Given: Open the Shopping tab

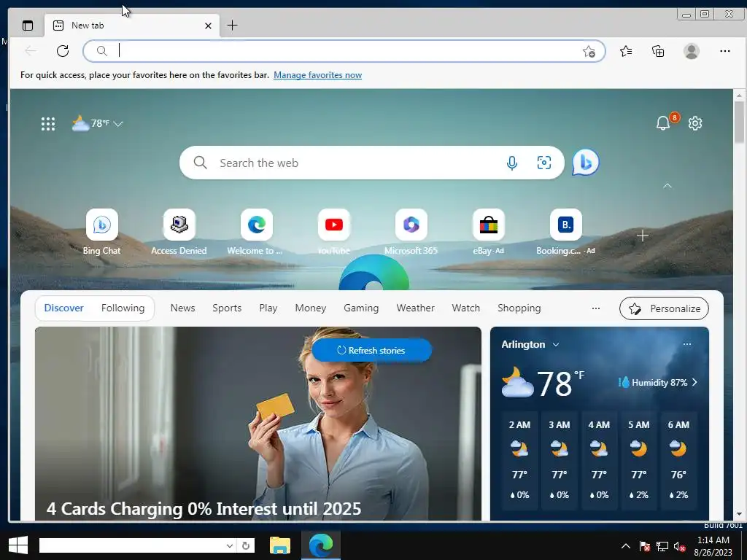Looking at the screenshot, I should [519, 308].
